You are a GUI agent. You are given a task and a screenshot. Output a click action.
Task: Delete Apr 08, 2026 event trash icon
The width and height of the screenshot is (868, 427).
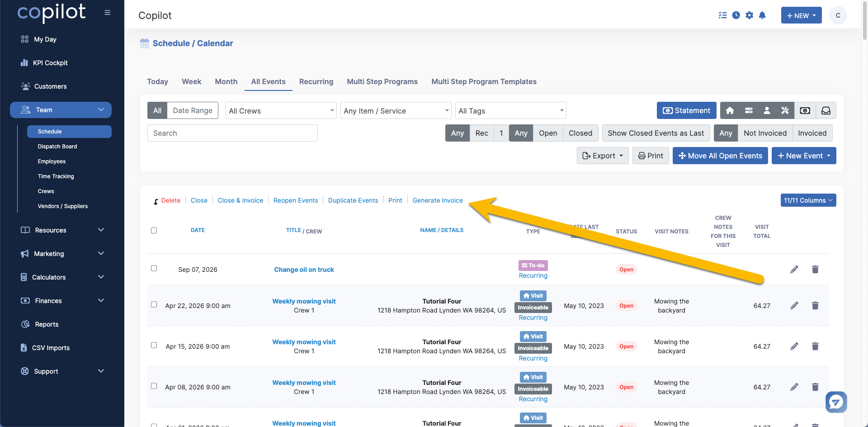pyautogui.click(x=815, y=387)
